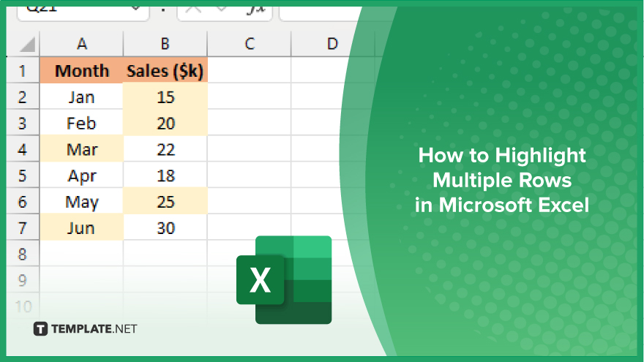Select column C header
This screenshot has width=644, height=362.
[x=250, y=43]
